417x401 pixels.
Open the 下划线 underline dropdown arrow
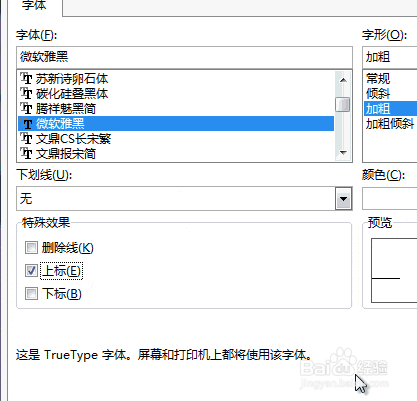(x=343, y=199)
